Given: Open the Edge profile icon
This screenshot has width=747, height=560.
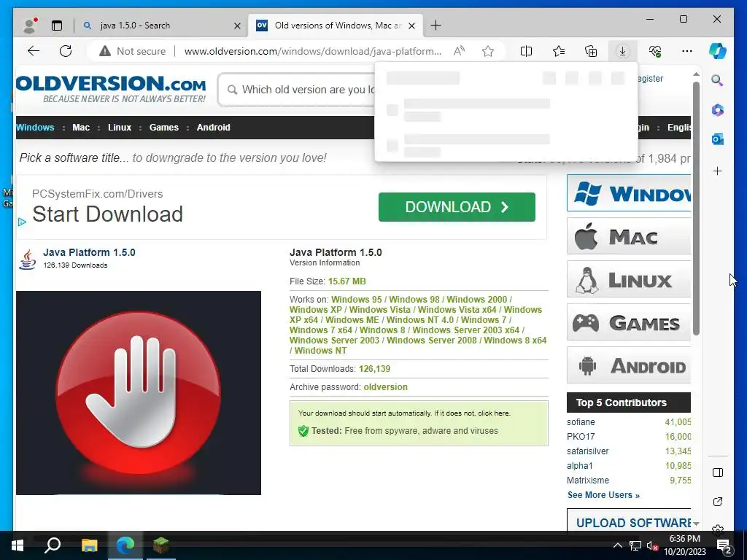Looking at the screenshot, I should point(30,26).
